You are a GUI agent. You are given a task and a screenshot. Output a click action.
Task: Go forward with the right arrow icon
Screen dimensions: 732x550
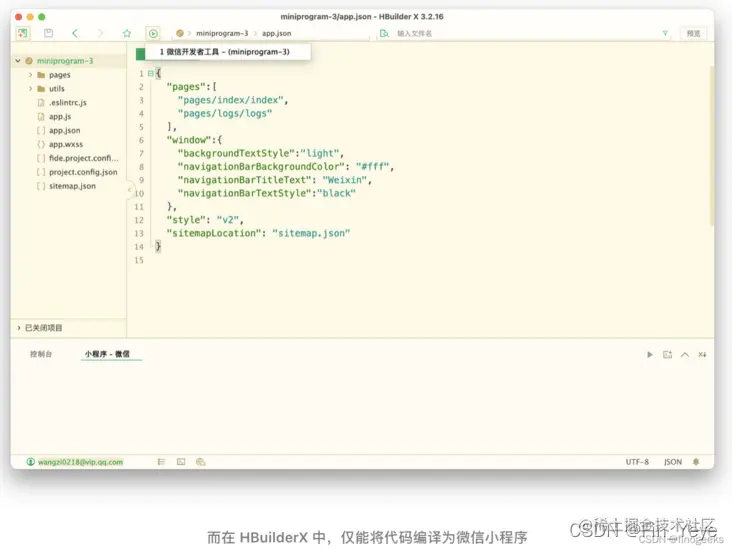click(100, 33)
